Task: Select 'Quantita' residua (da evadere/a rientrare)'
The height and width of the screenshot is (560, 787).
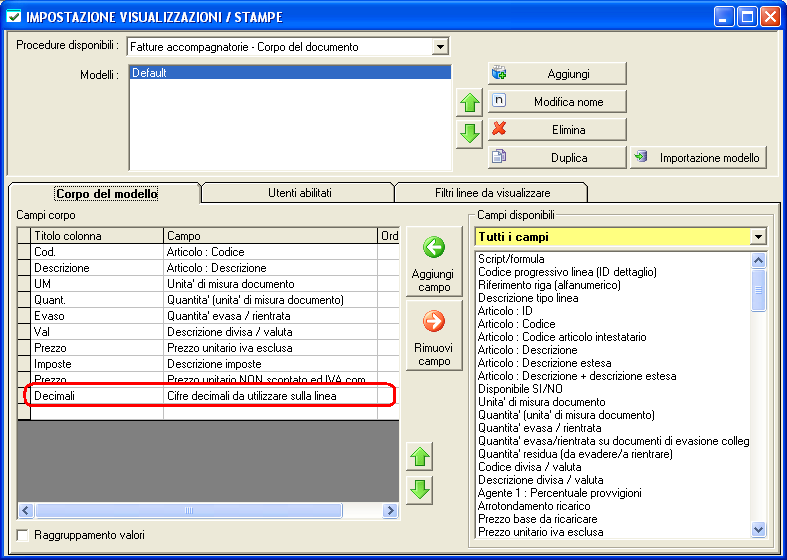Action: 575,454
